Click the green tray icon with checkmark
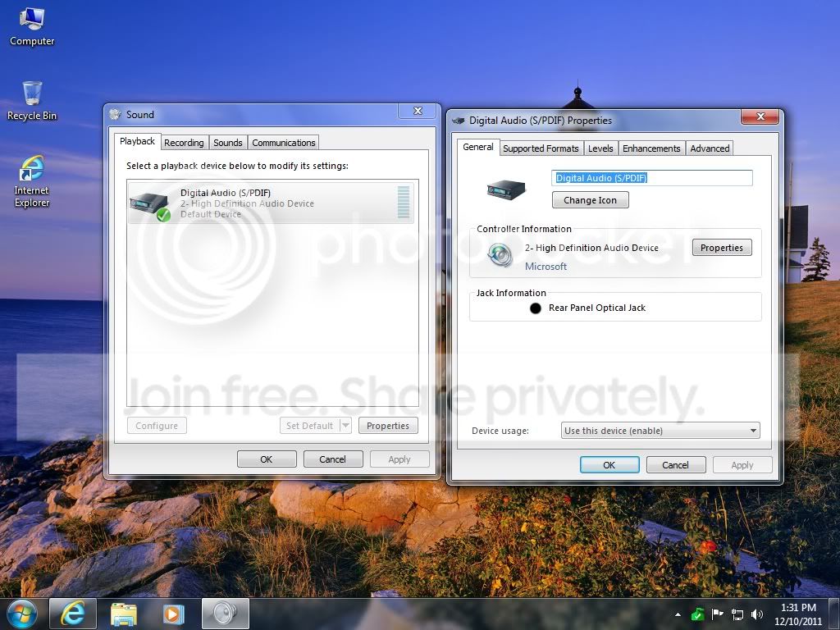Image resolution: width=840 pixels, height=630 pixels. 697,614
